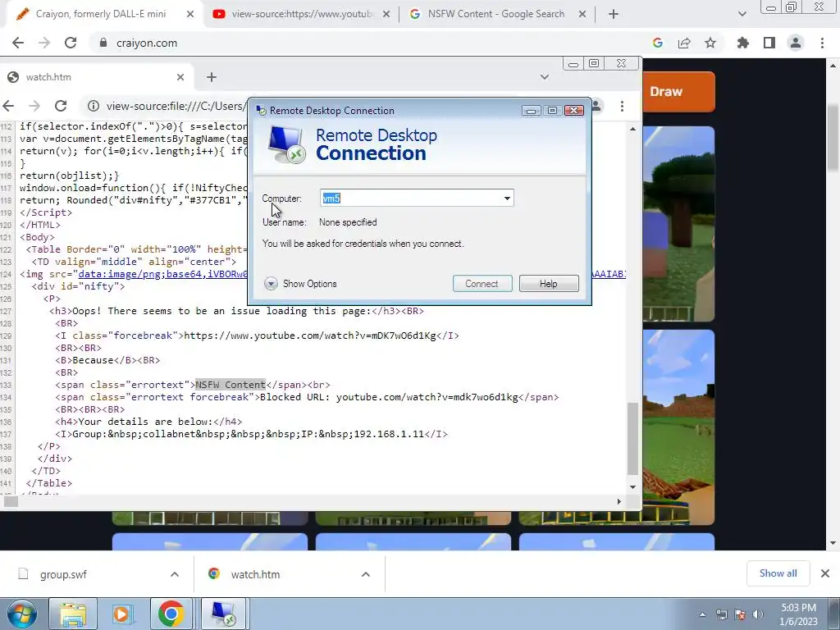Click the forward arrow beside craiyon.com address
Image resolution: width=840 pixels, height=630 pixels.
coord(44,43)
